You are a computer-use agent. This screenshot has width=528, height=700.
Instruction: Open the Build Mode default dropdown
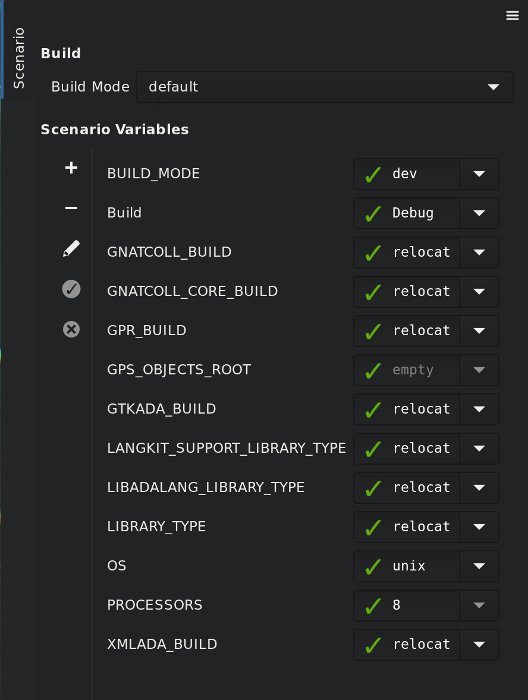tap(324, 87)
